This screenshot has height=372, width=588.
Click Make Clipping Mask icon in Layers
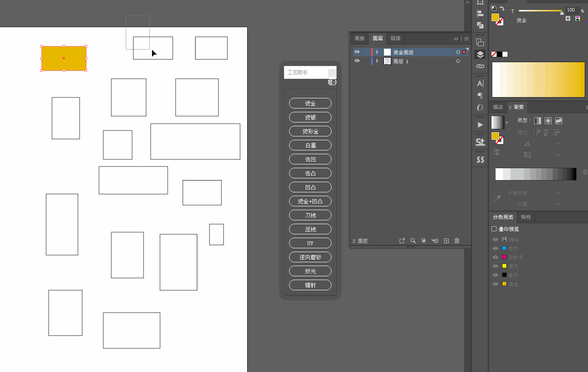click(x=424, y=241)
